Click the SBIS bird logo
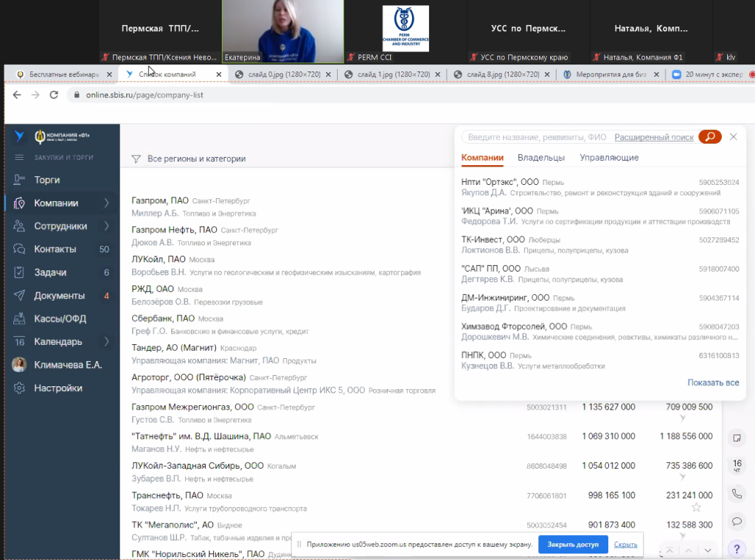This screenshot has width=755, height=560. [x=19, y=136]
